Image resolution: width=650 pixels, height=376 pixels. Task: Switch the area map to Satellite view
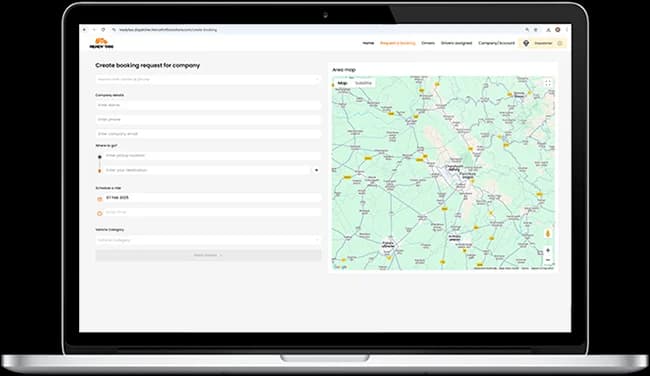(x=364, y=83)
